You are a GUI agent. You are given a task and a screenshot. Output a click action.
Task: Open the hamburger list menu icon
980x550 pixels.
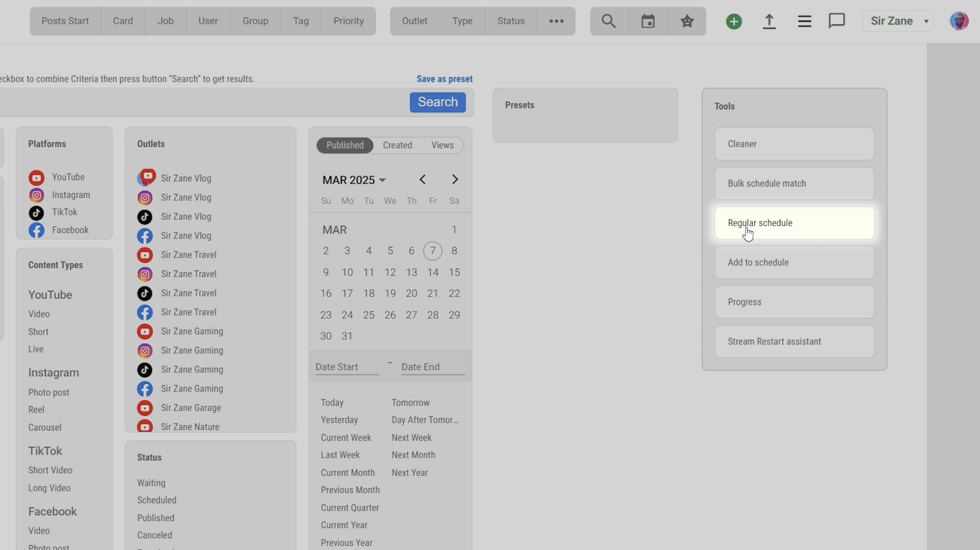[804, 21]
